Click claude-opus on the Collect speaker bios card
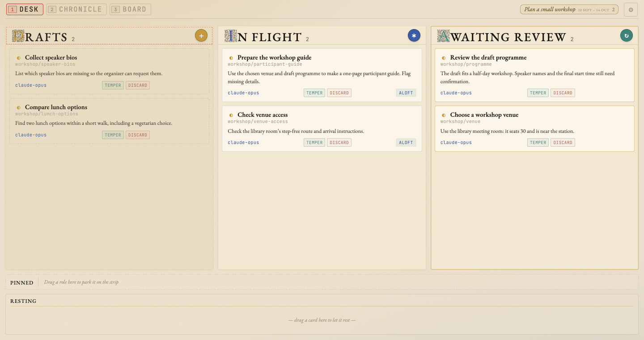The width and height of the screenshot is (644, 340). [x=31, y=85]
